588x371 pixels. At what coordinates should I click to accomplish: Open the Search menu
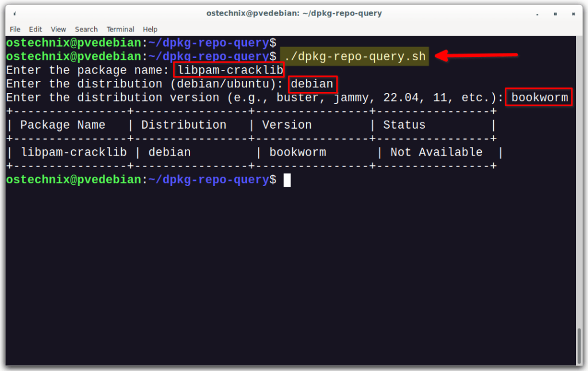pos(86,29)
